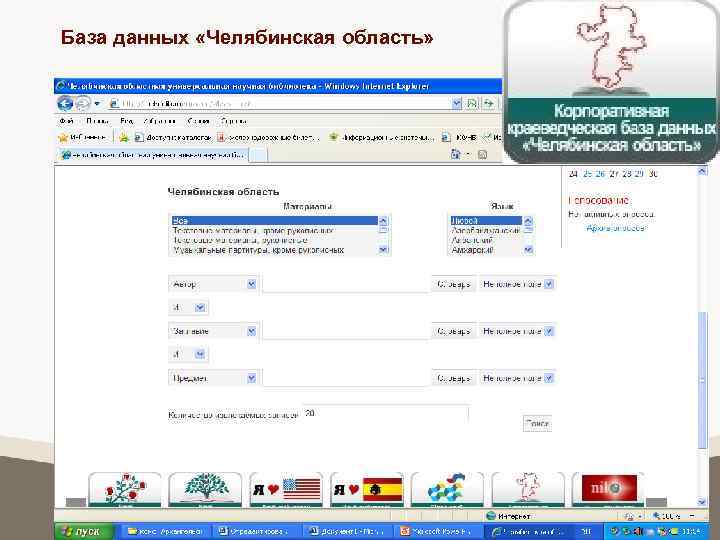Click the Словарь button in the Автор row
This screenshot has width=720, height=540.
(453, 284)
